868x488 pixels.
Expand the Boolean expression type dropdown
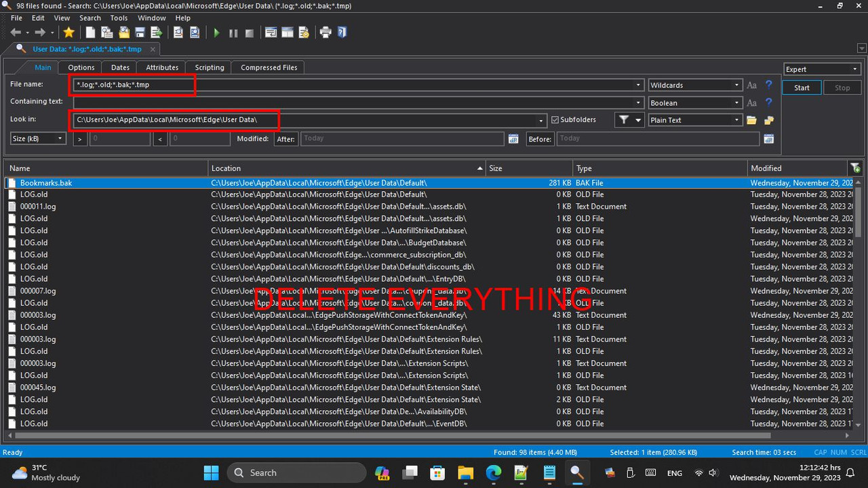pyautogui.click(x=736, y=103)
